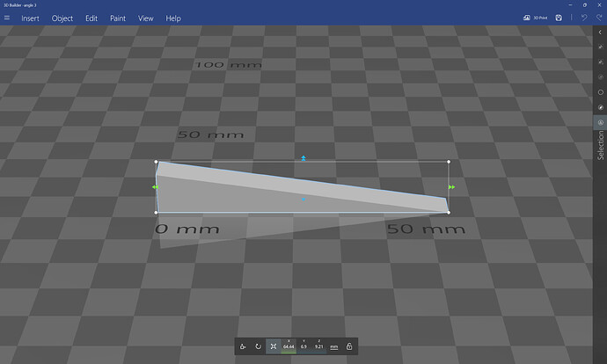Image resolution: width=607 pixels, height=364 pixels.
Task: Click the 3D Print button
Action: pos(534,18)
